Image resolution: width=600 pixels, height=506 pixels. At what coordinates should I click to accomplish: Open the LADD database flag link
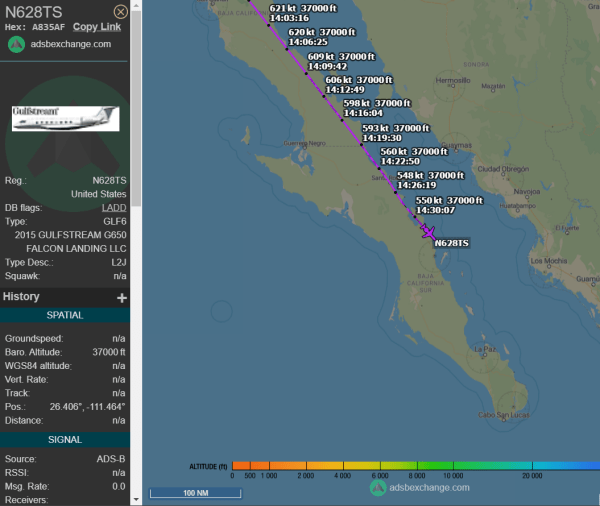(x=114, y=208)
